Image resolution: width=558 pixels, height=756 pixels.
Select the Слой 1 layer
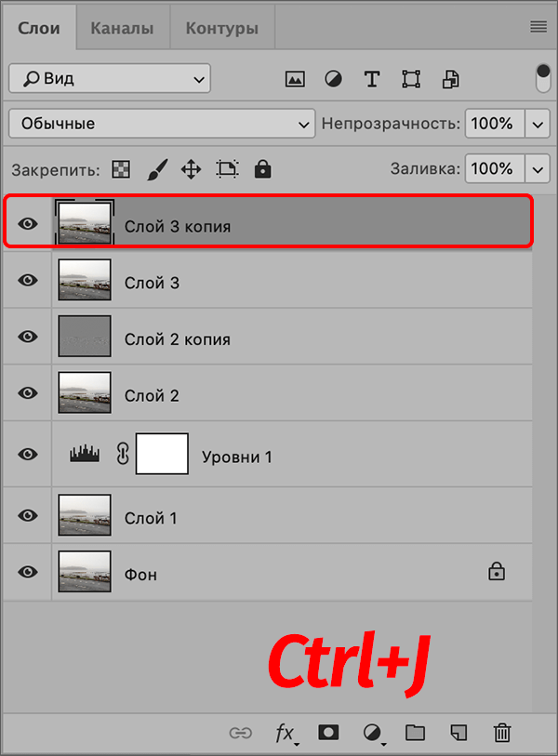pos(279,517)
